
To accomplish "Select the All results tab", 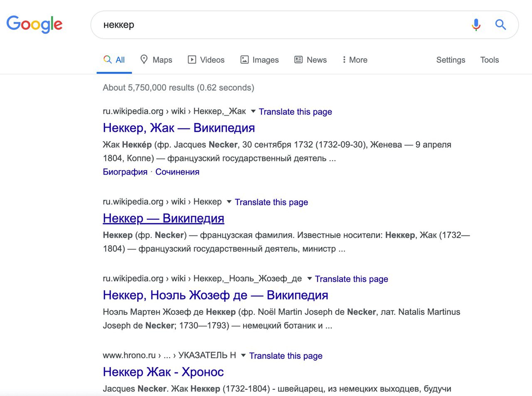I will 114,60.
